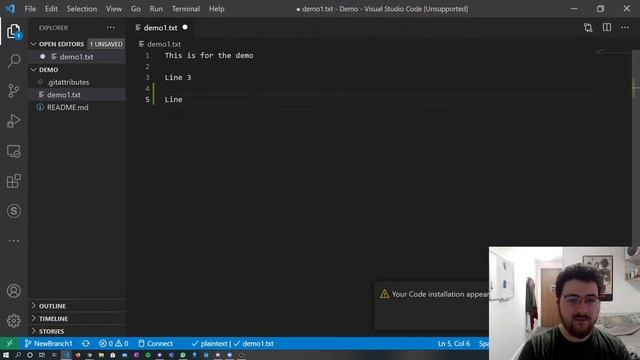
Task: Click the unsaved dot on demo1.txt tab
Action: pos(185,27)
